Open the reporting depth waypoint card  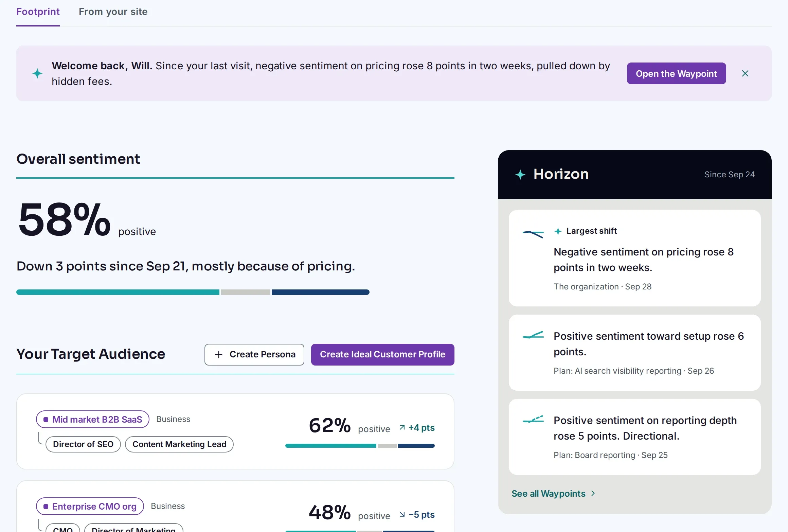pos(634,437)
